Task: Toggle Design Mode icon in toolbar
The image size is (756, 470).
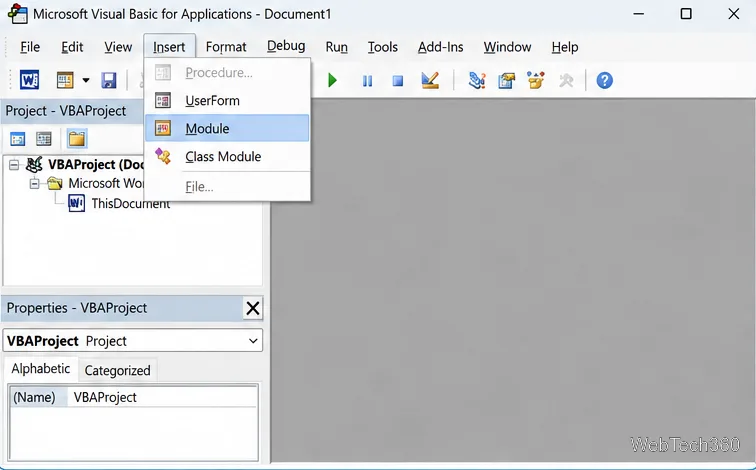Action: (x=430, y=80)
